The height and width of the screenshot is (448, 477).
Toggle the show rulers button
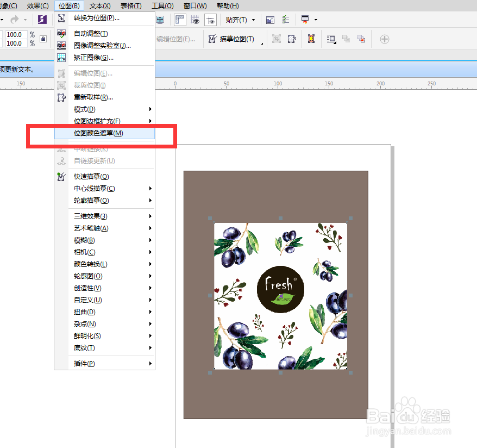[179, 20]
